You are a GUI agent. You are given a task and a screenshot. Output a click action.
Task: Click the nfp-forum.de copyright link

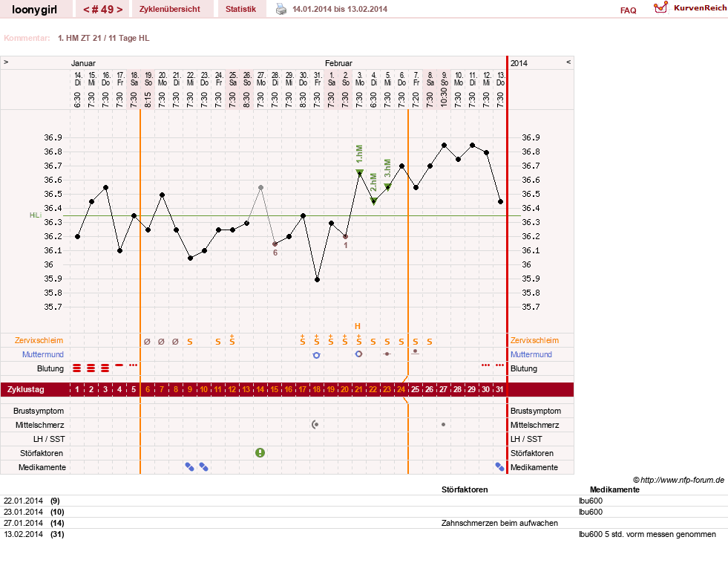click(x=678, y=480)
